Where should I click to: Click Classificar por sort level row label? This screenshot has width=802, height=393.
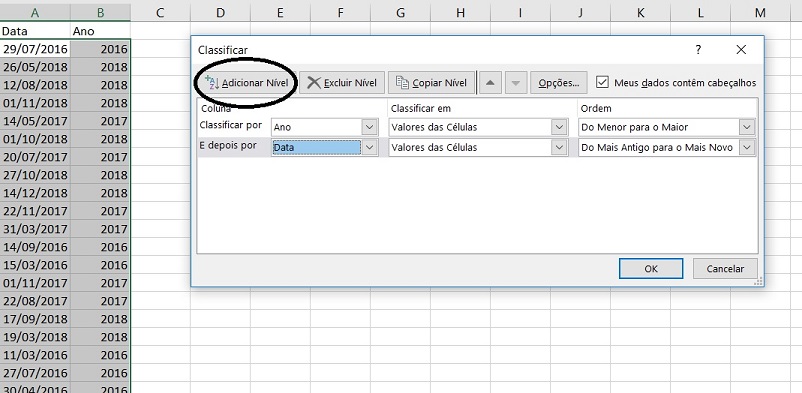pyautogui.click(x=231, y=125)
